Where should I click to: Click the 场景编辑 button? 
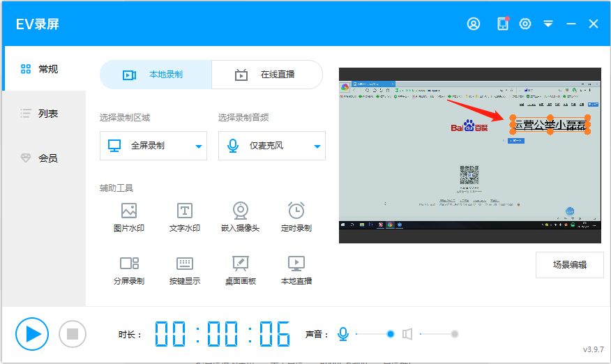[569, 265]
